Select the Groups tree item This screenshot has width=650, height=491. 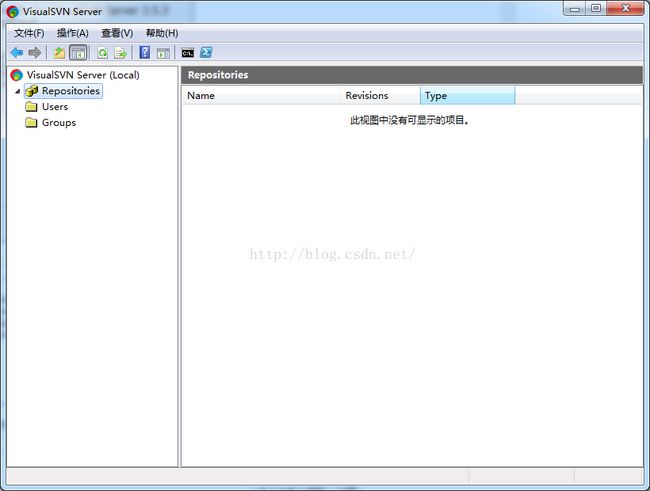click(59, 122)
